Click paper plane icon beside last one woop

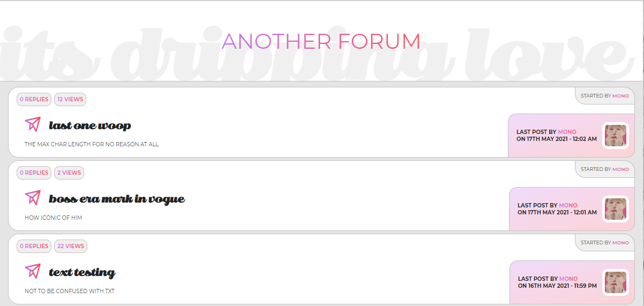[33, 124]
